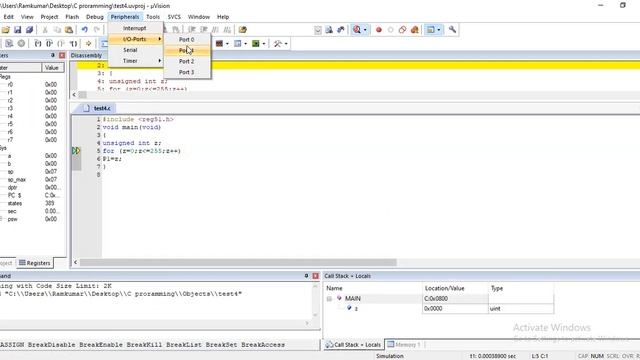
Task: Open the Toolbox dropdown arrow
Action: tap(286, 43)
